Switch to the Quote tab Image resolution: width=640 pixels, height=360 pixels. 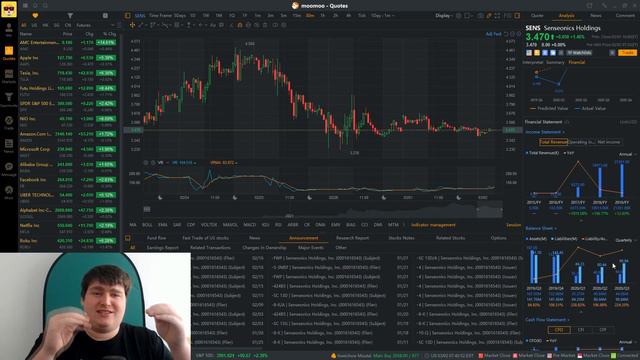pos(537,16)
